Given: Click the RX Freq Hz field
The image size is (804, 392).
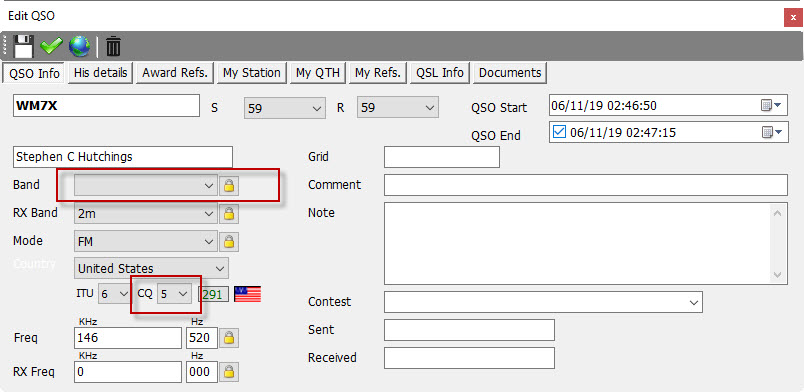Looking at the screenshot, I should [202, 372].
